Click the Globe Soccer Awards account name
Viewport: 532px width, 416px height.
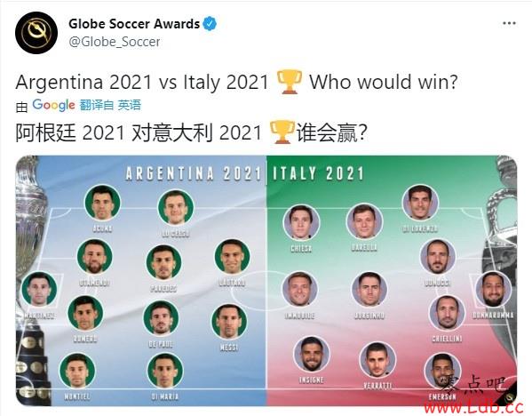click(134, 24)
